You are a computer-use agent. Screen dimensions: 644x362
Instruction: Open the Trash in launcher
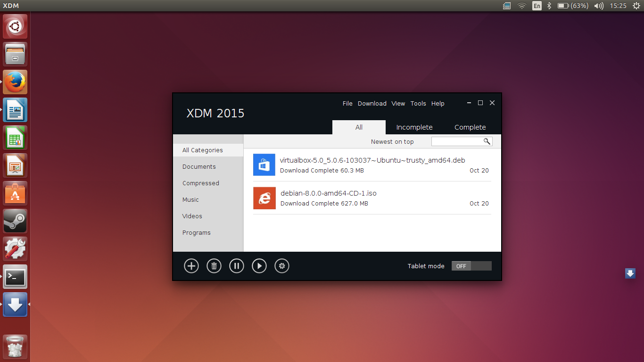[15, 347]
